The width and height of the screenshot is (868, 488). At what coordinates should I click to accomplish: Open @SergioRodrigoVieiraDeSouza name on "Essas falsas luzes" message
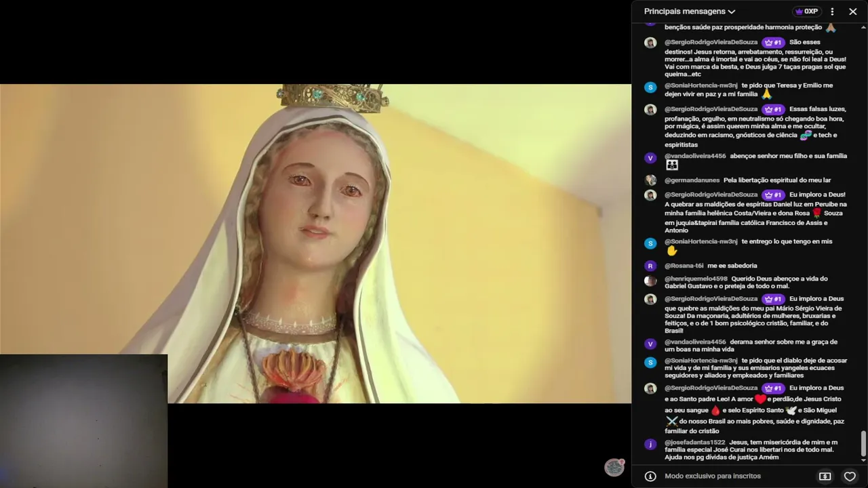711,109
